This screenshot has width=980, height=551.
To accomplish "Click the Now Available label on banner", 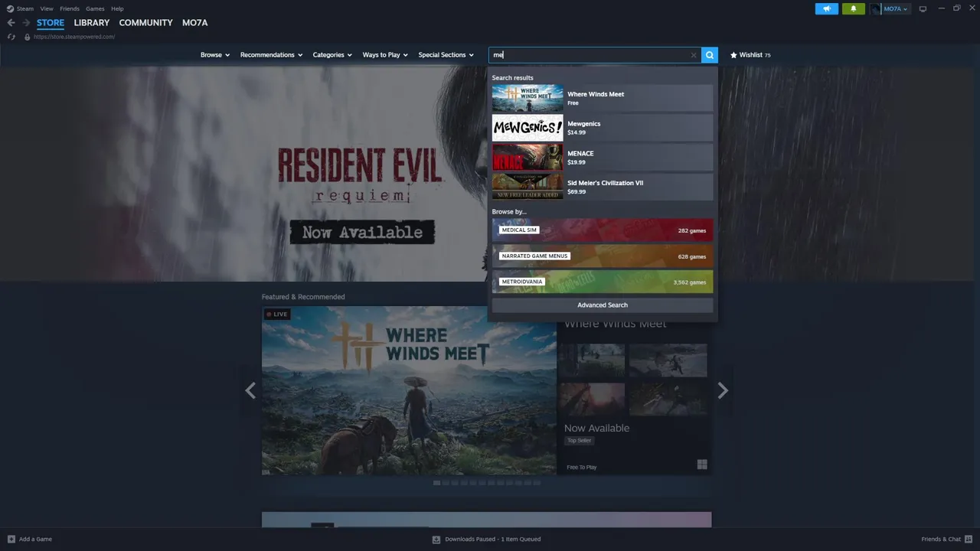I will click(362, 232).
